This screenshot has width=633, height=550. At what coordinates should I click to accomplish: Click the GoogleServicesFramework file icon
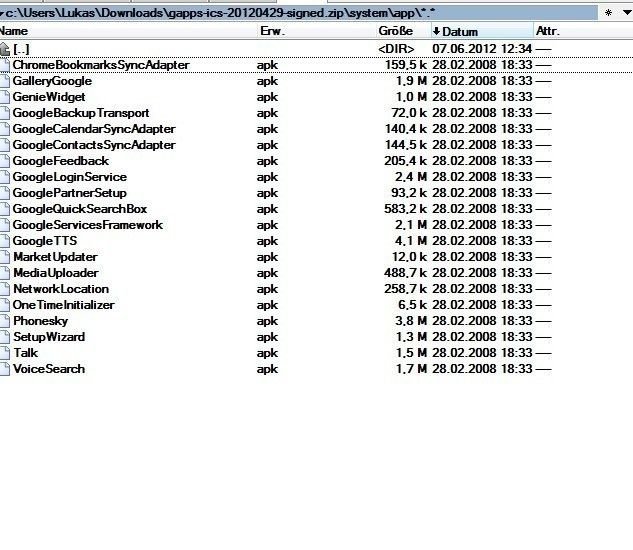(4, 225)
